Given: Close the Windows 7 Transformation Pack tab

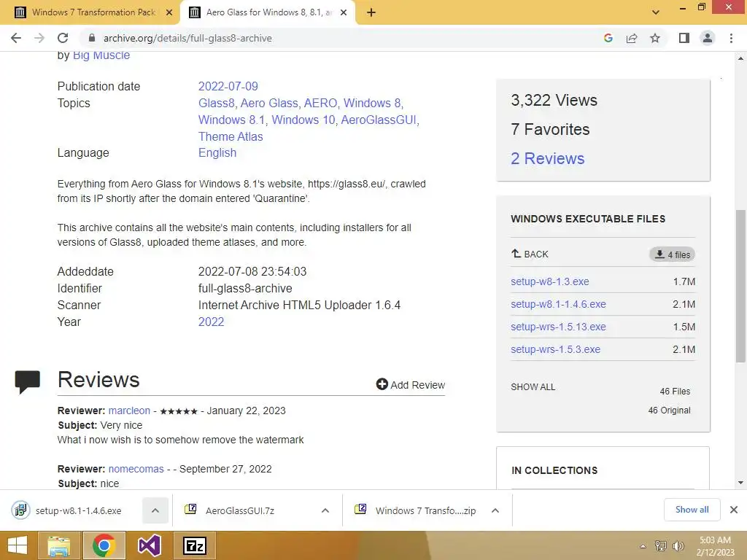Looking at the screenshot, I should 169,12.
